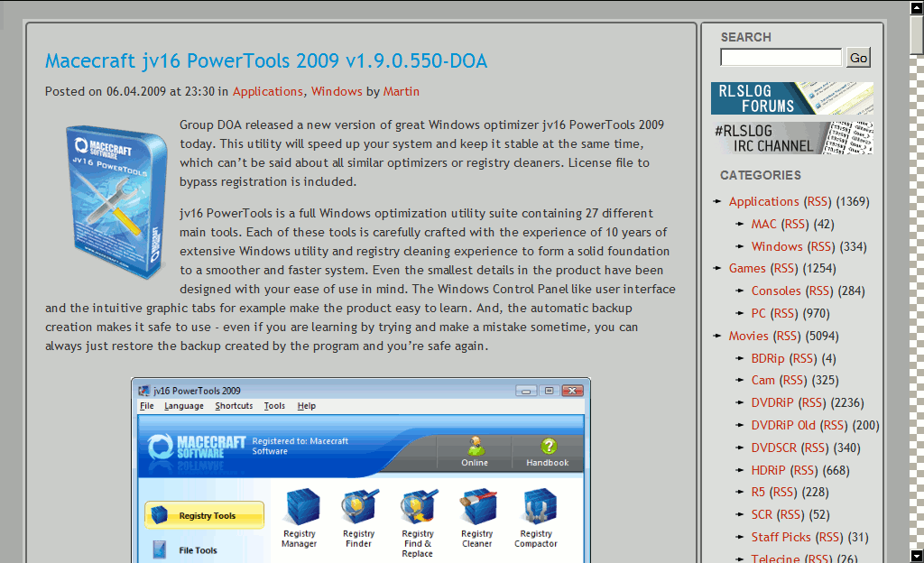Click the page scrollbar up arrow
The image size is (924, 563).
pos(917,7)
